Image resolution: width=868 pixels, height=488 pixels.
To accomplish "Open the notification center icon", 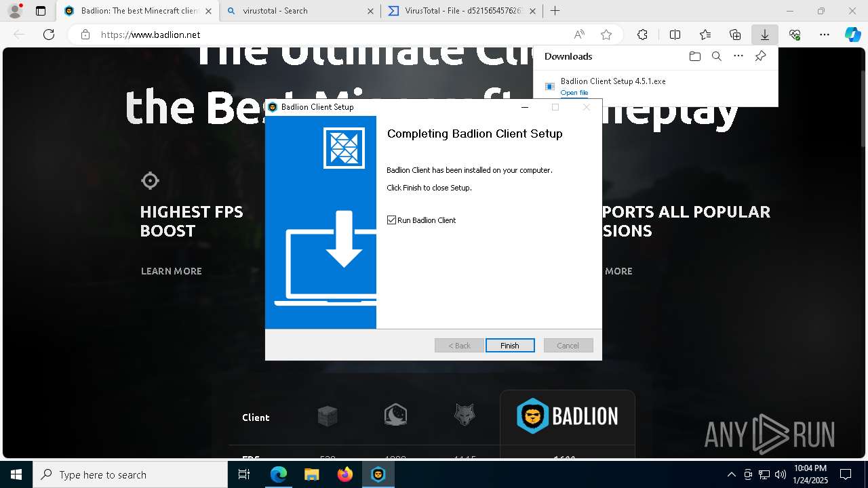I will click(846, 474).
